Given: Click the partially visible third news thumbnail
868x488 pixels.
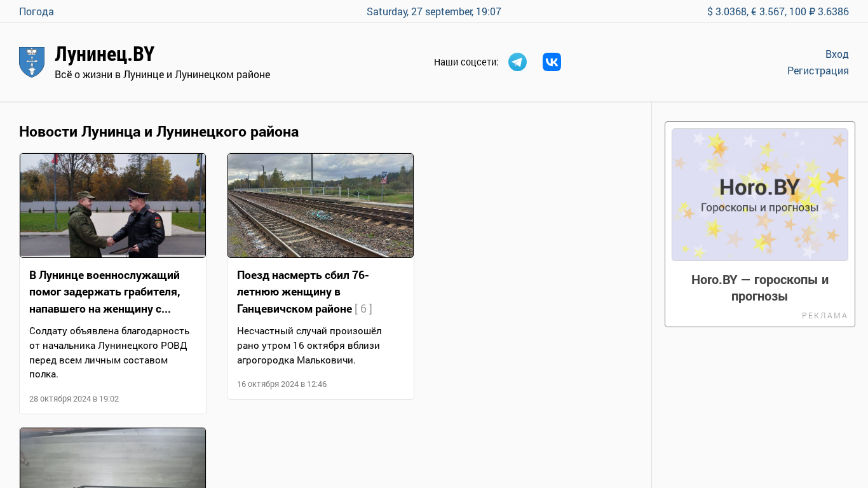Looking at the screenshot, I should pyautogui.click(x=113, y=457).
